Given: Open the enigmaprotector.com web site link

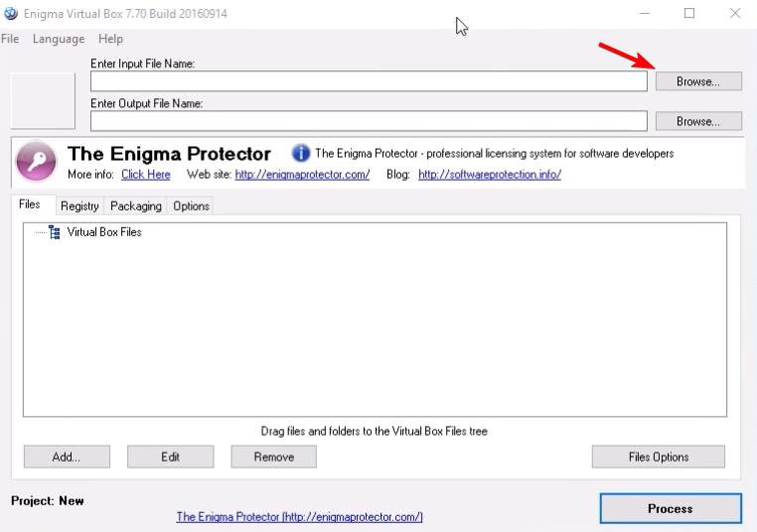Looking at the screenshot, I should point(302,175).
